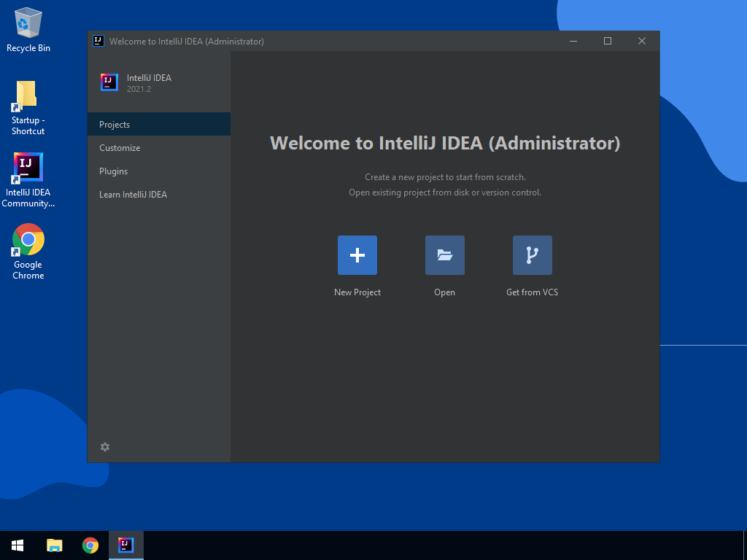Select the Learn IntelliJ IDEA tab
Viewport: 747px width, 560px height.
click(133, 195)
